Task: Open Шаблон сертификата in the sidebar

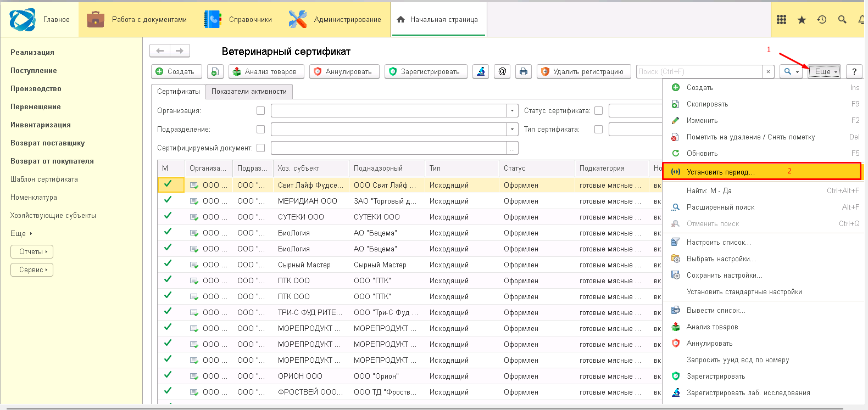Action: pos(44,179)
